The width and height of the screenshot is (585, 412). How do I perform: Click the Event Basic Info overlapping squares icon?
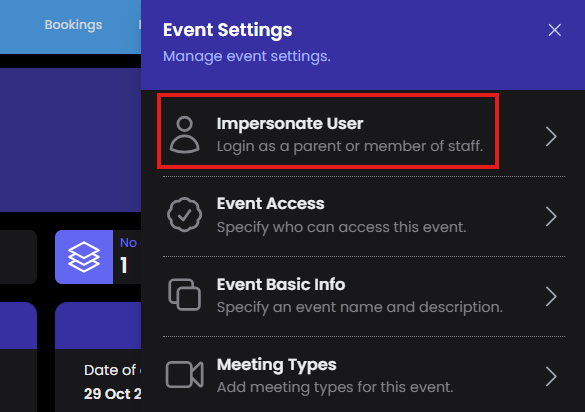pos(185,294)
